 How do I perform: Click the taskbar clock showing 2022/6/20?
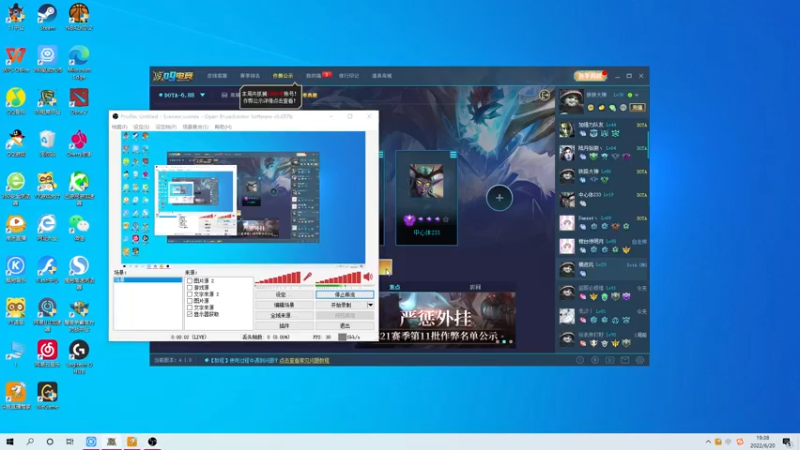pos(762,441)
